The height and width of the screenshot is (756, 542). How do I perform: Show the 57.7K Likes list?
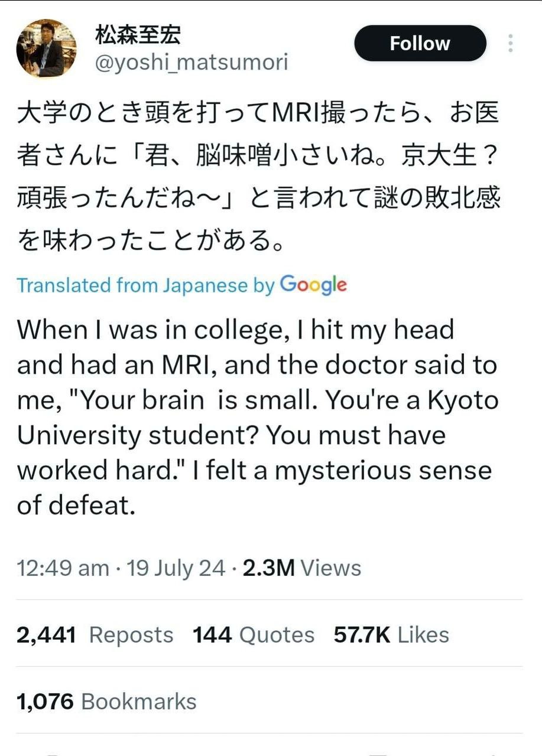point(391,635)
